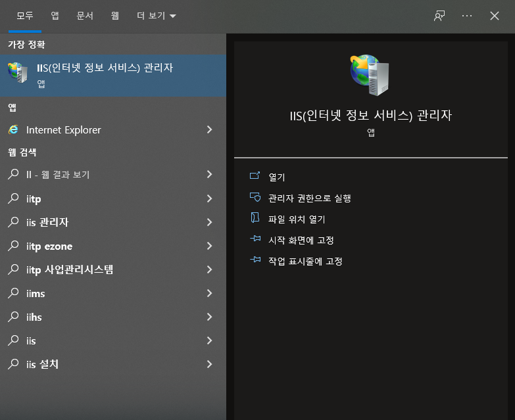Switch to the 웹 tab
This screenshot has height=420, width=515.
pos(114,16)
